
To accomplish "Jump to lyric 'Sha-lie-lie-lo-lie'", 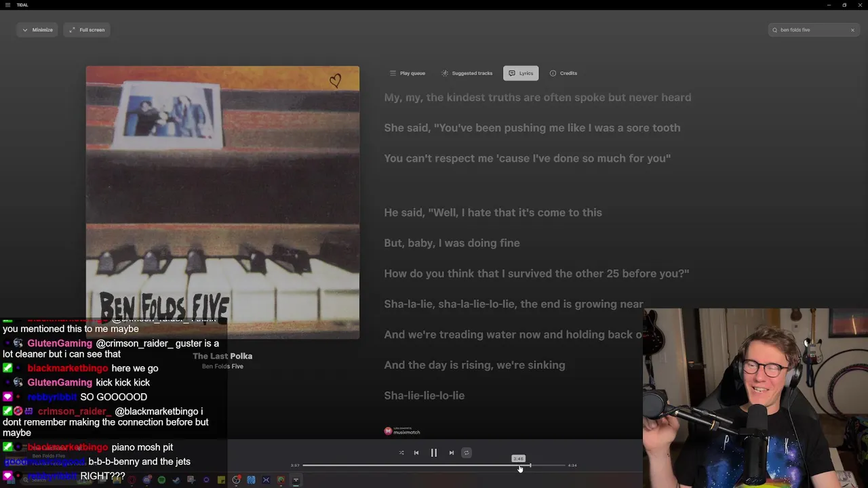I will [x=425, y=396].
